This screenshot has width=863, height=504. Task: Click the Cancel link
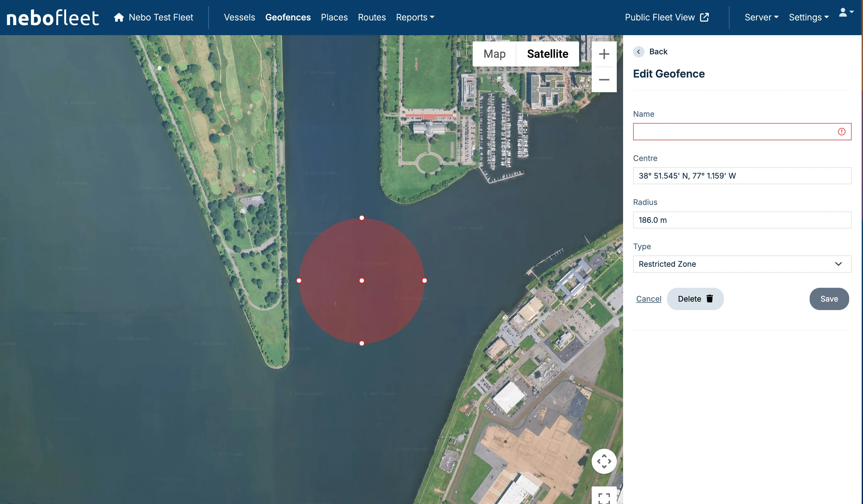tap(648, 299)
